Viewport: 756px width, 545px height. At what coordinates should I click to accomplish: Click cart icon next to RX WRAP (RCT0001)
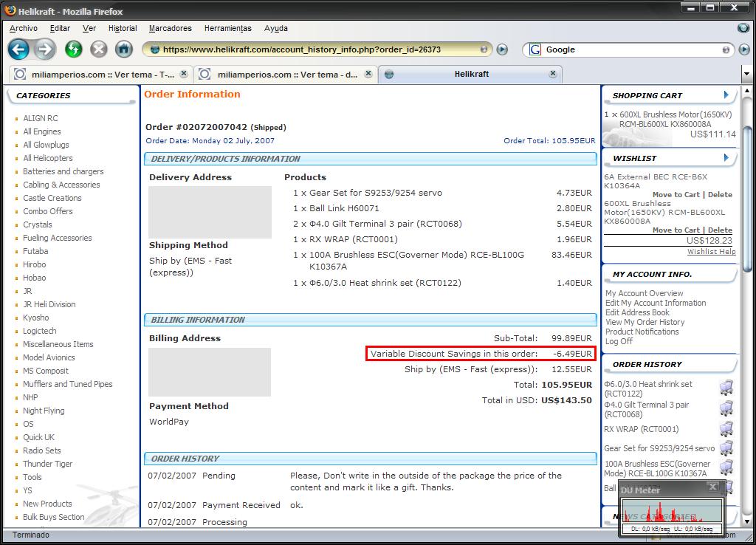(726, 429)
